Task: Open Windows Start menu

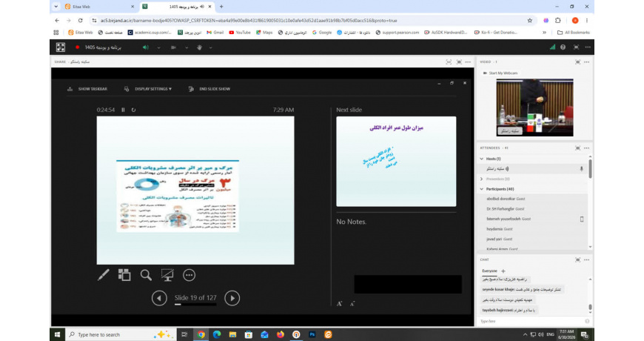Action: (57, 334)
